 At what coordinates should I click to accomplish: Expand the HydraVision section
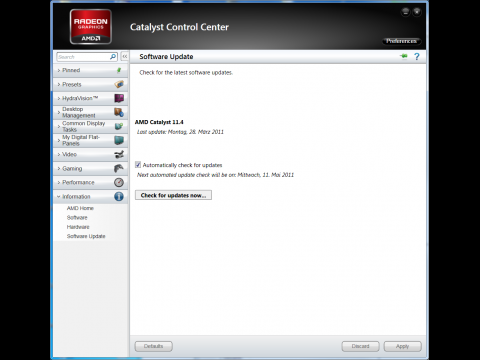(90, 98)
